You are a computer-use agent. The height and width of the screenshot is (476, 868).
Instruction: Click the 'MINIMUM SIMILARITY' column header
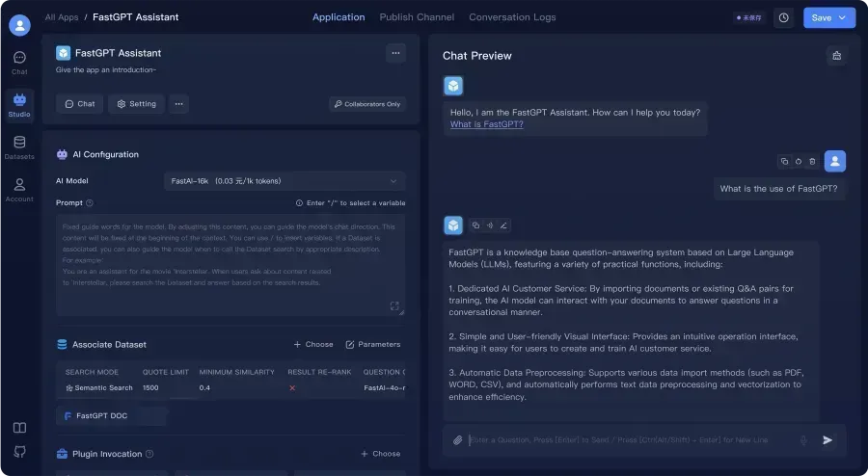[237, 372]
